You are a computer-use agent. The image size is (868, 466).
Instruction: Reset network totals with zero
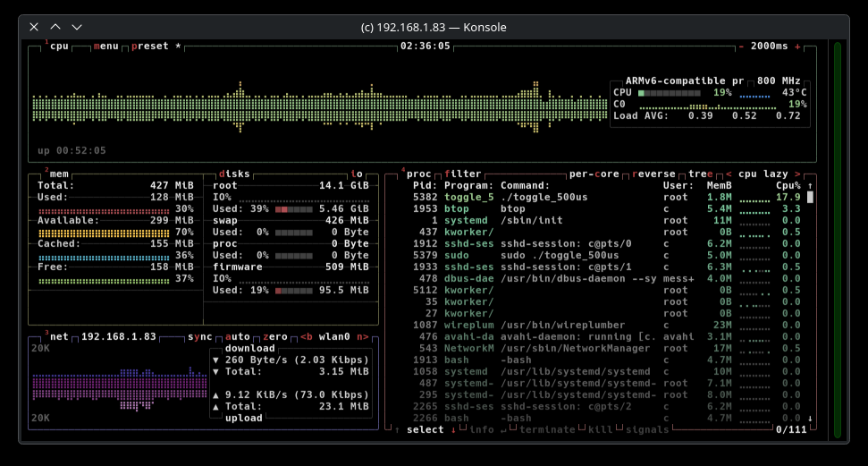275,337
